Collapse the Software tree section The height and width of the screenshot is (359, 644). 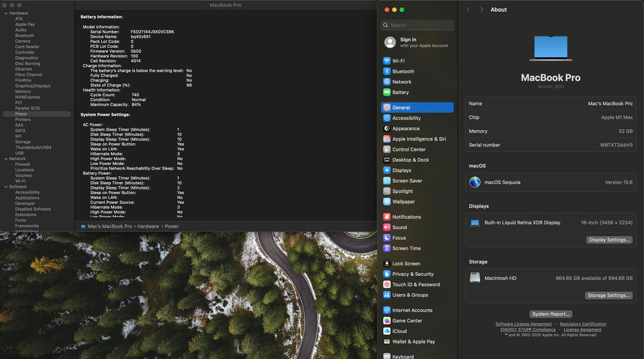click(5, 187)
